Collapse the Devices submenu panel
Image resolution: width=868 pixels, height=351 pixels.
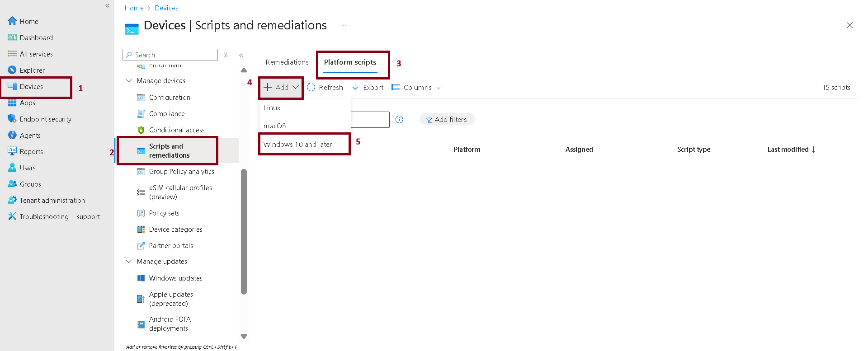(241, 55)
